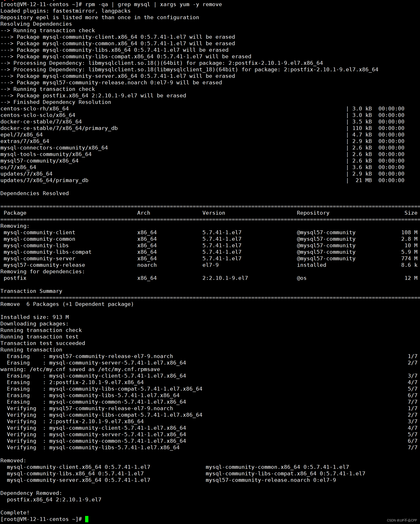Click the 'extras/7/x86_64' repo line
420x524 pixels.
[x=202, y=141]
